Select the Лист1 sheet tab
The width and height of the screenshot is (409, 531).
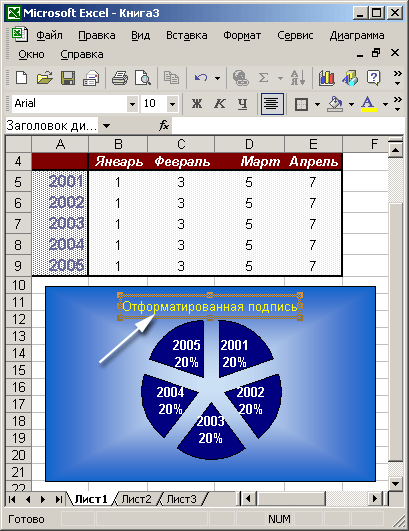(x=91, y=499)
